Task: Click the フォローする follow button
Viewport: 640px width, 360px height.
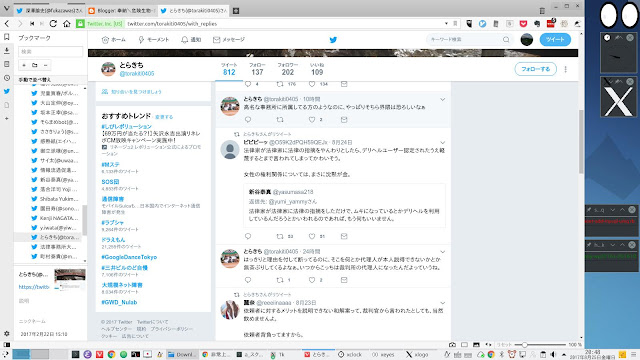Action: (536, 69)
